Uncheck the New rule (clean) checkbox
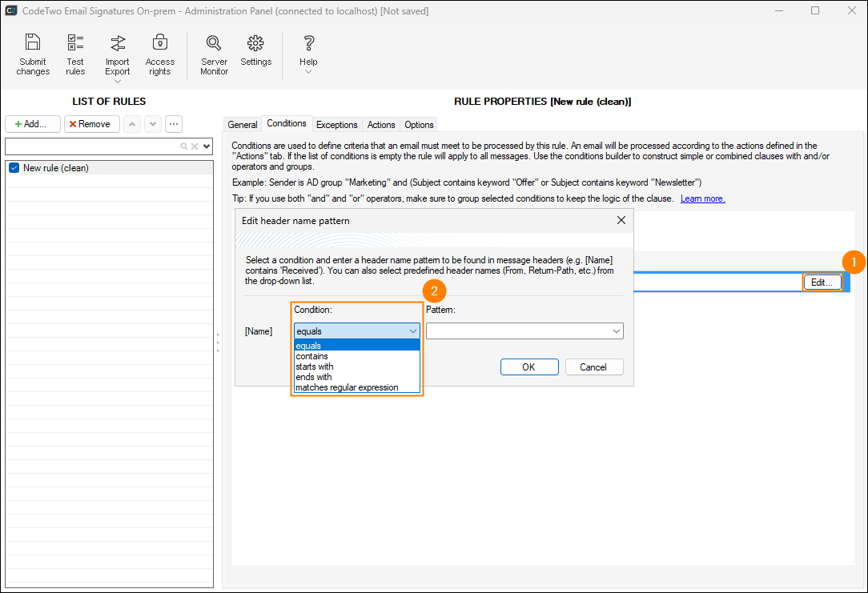Screen dimensions: 868x593 coord(14,168)
